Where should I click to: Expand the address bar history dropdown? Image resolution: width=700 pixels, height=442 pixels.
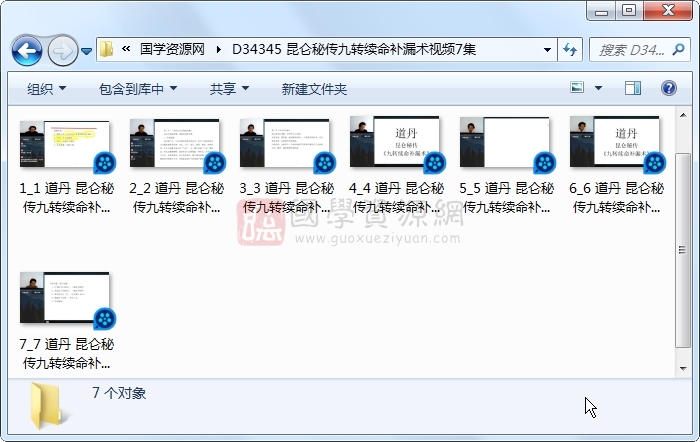tap(547, 49)
